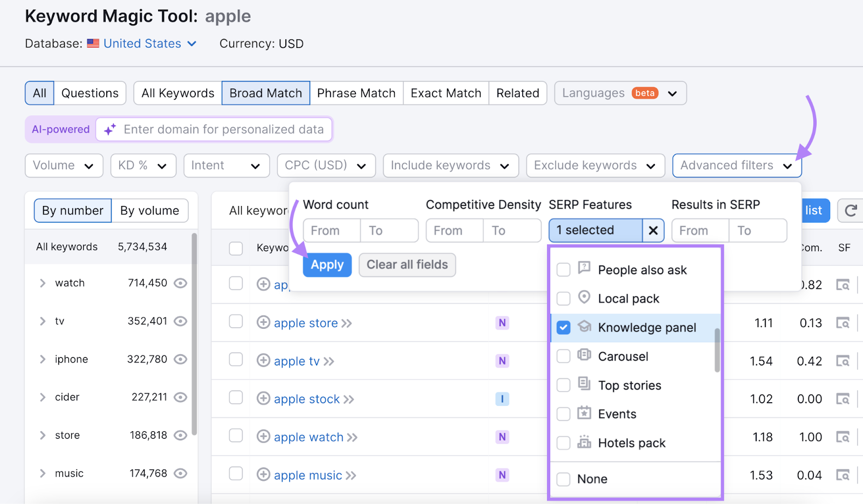Open SERP preview icon for apple store row

[x=843, y=322]
